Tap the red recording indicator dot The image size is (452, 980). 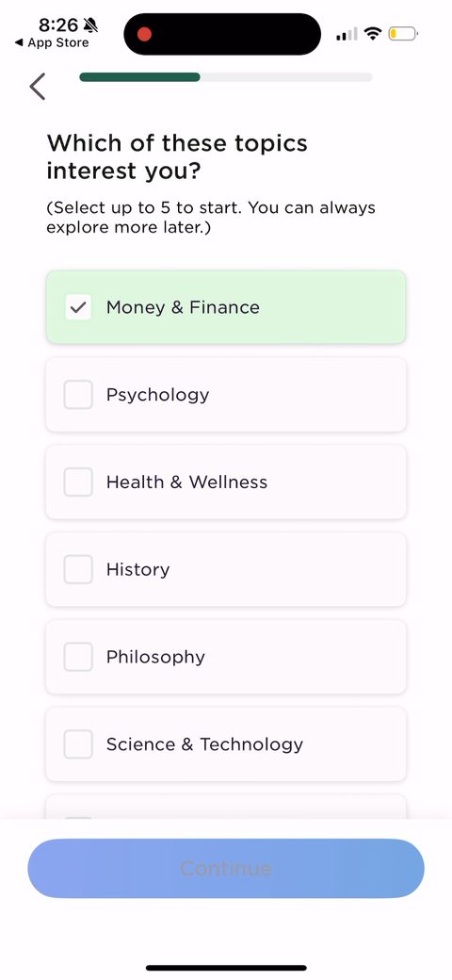144,34
